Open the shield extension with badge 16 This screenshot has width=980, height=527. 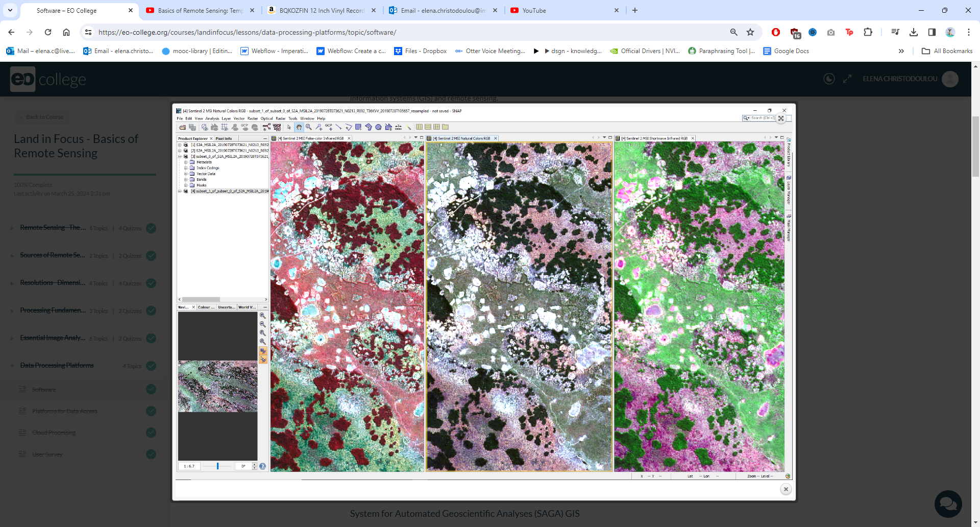click(x=795, y=33)
